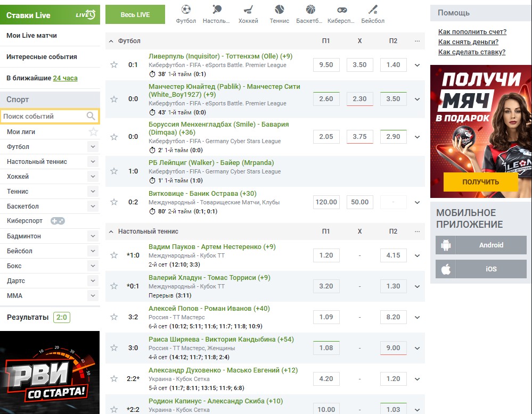The height and width of the screenshot is (414, 532).
Task: Select the Baseball icon in top bar
Action: click(373, 10)
